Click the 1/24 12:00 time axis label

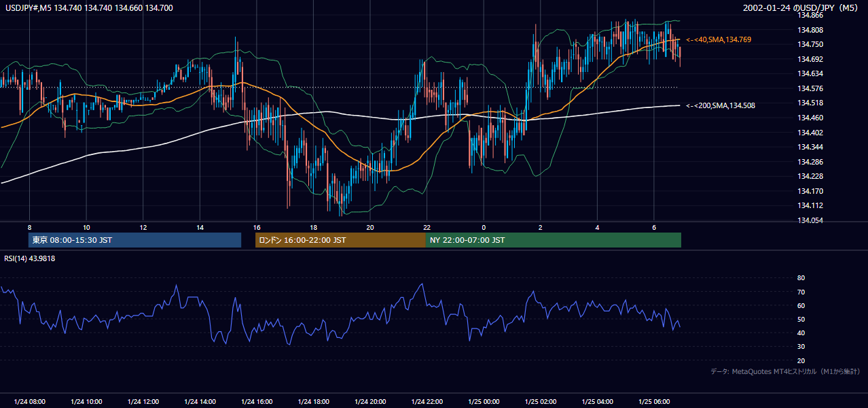click(x=143, y=402)
